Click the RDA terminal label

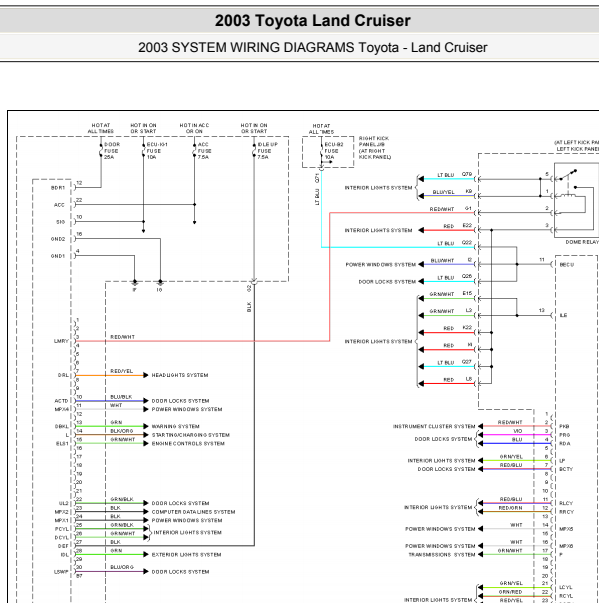coord(564,443)
